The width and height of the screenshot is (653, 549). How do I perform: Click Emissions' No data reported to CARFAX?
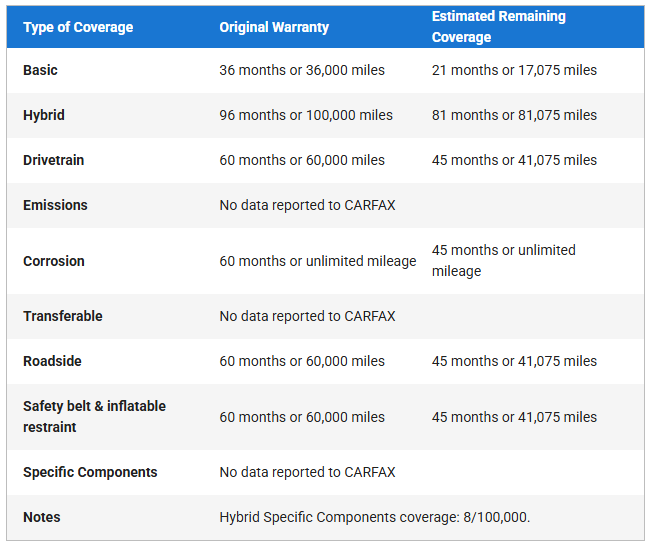[x=307, y=205]
